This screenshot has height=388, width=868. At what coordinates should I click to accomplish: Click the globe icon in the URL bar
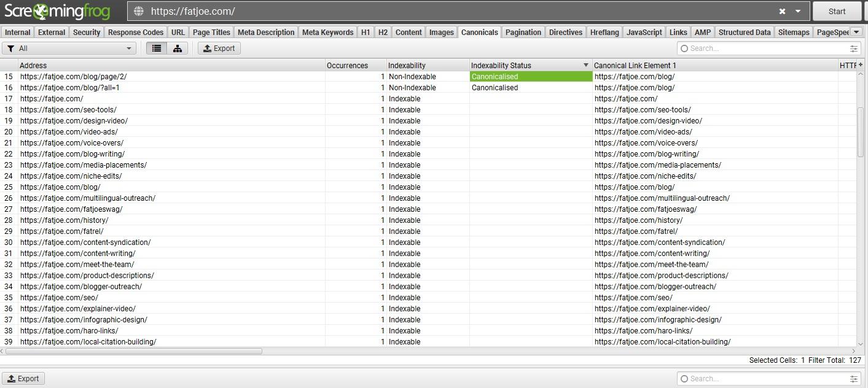[139, 12]
